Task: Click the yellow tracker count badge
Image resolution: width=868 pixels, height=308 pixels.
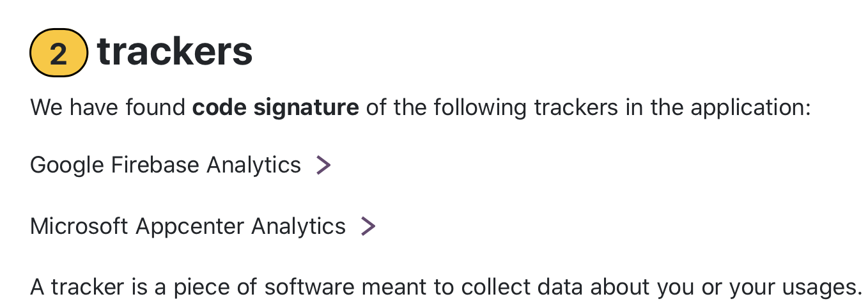Action: point(58,53)
